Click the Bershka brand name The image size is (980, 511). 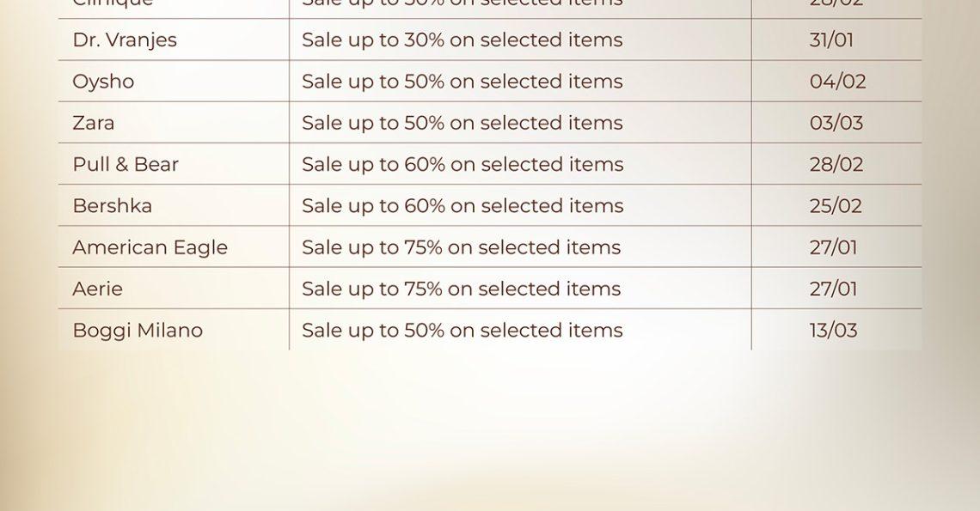pos(112,206)
